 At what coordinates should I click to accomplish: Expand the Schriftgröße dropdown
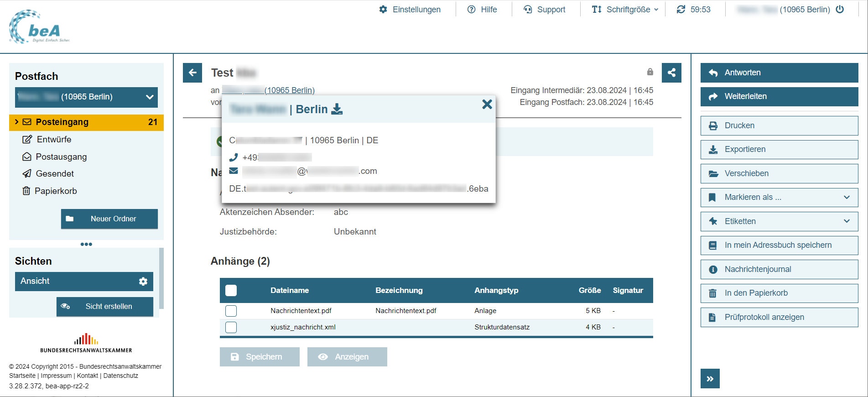coord(625,10)
